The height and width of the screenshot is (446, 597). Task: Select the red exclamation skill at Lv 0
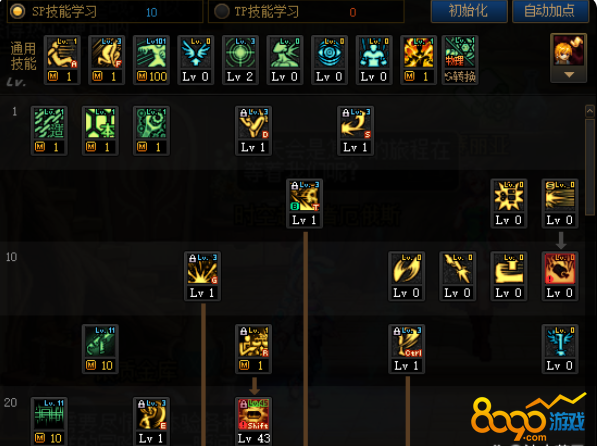(560, 276)
